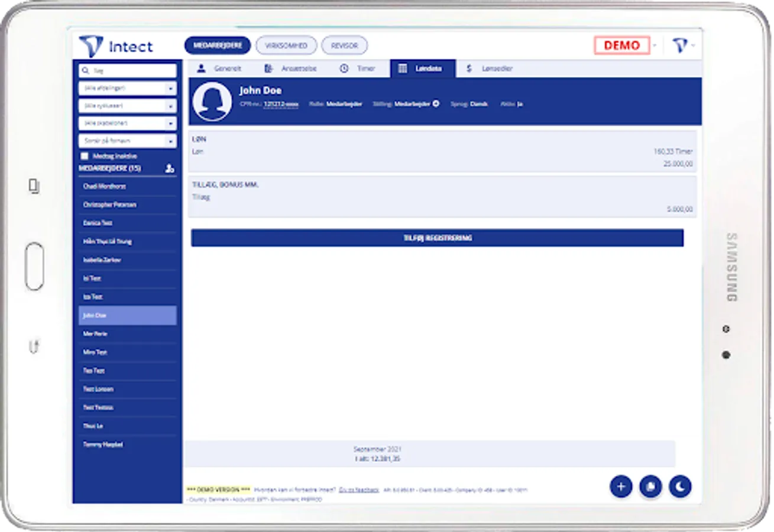Open the Lønsedler tab label
Screen dimensions: 774x532
point(497,69)
